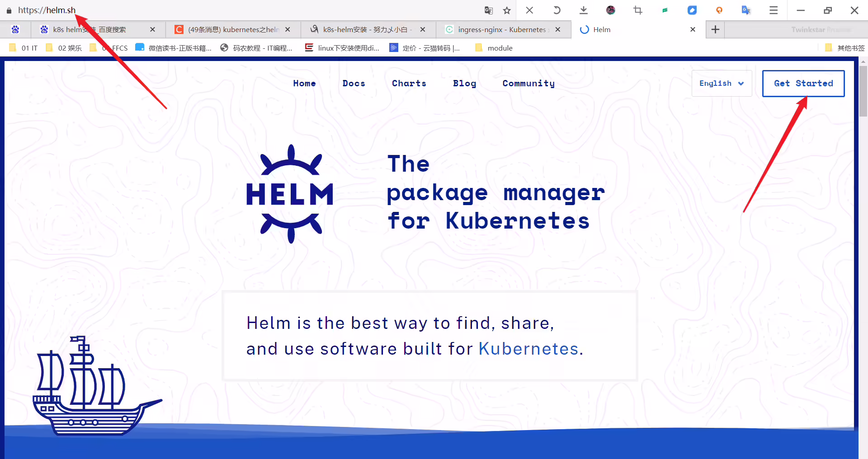
Task: Switch to the 'k8s-helm安装 - 努力乂小白' tab
Action: tap(367, 29)
